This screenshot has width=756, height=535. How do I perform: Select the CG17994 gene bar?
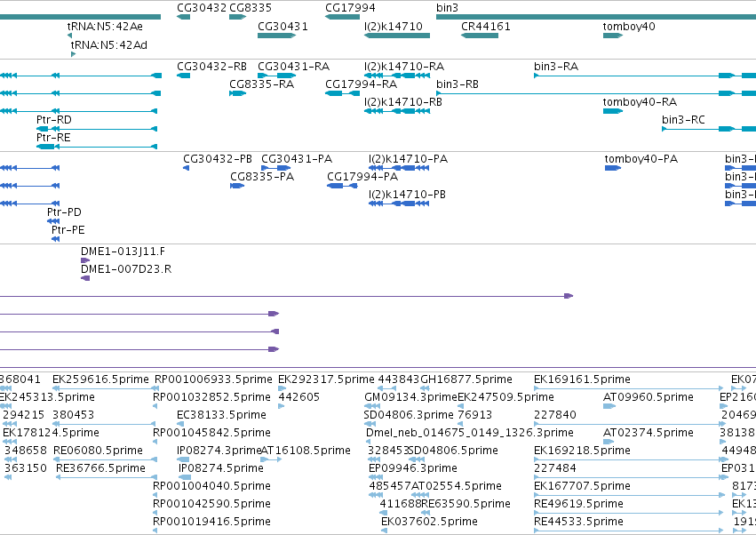[x=342, y=17]
